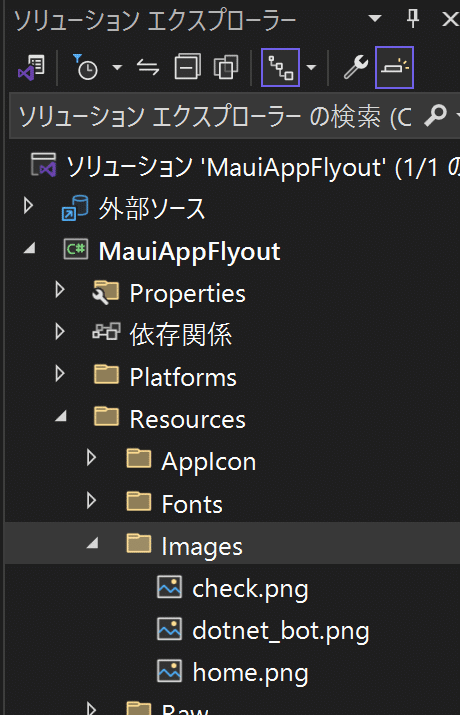Open file nesting options dropdown arrow
The width and height of the screenshot is (460, 715).
[312, 68]
